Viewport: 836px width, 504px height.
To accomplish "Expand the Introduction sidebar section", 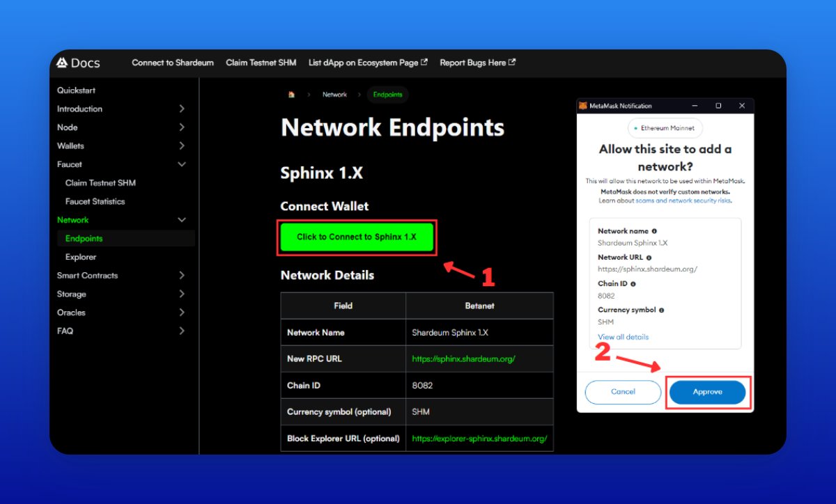I will tap(181, 109).
